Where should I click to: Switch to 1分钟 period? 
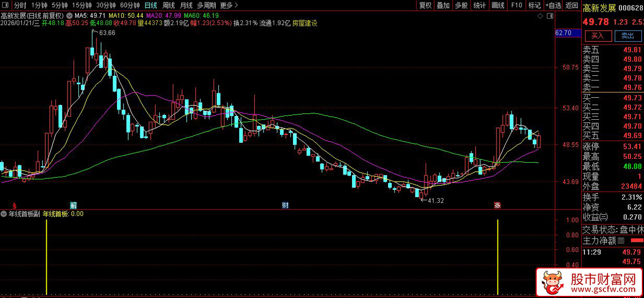pos(40,5)
